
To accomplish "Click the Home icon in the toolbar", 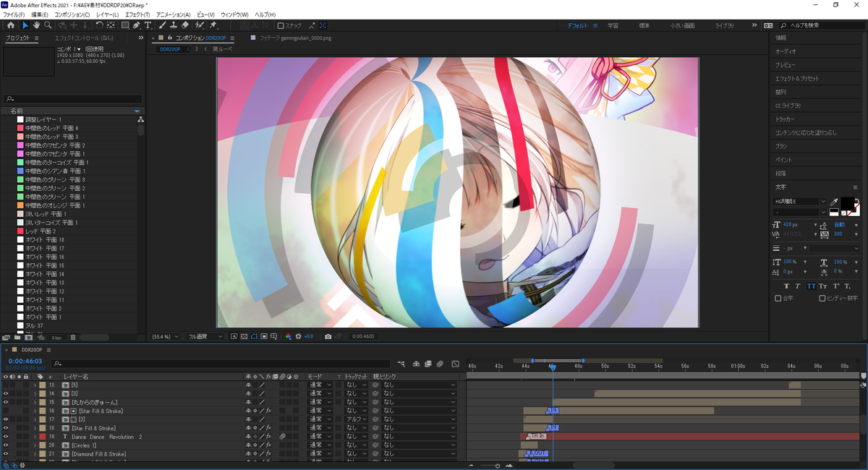I will point(10,25).
